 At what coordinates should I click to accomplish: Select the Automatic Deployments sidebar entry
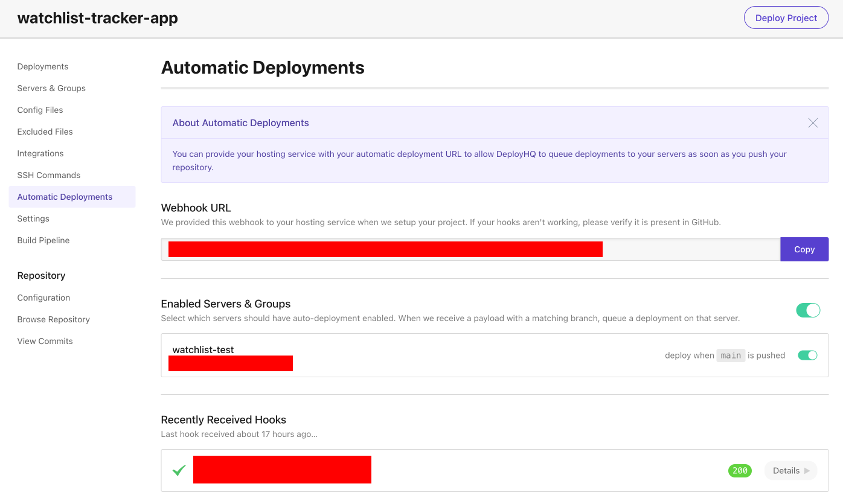pos(65,197)
